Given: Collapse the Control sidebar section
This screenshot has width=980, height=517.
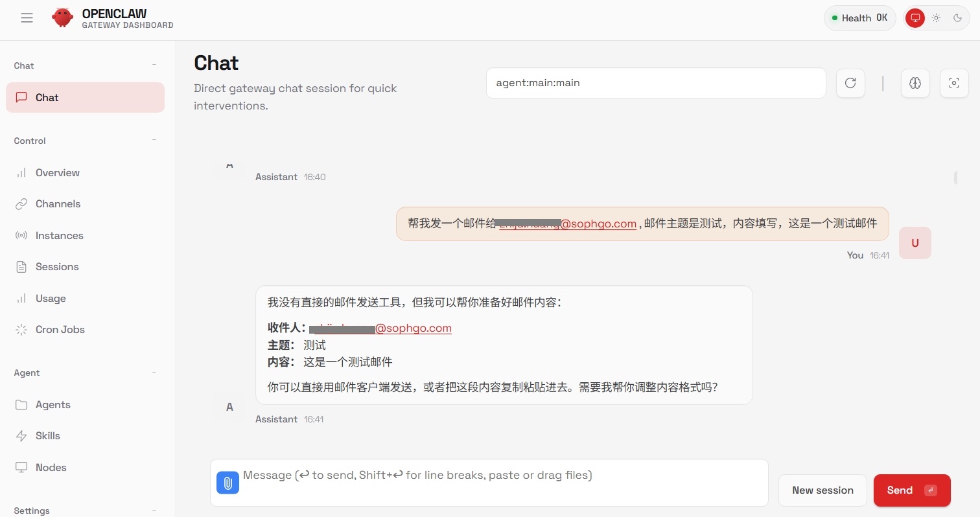Looking at the screenshot, I should pos(154,141).
